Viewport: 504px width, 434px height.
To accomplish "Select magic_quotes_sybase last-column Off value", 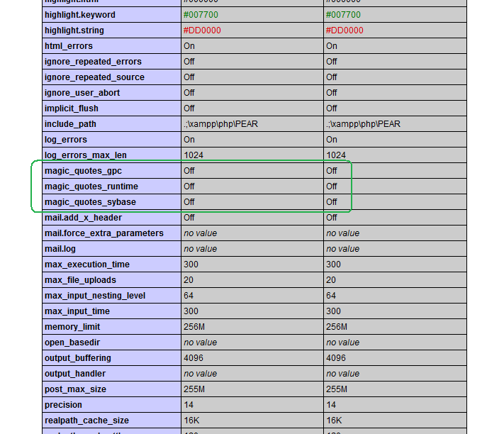I will pos(332,202).
